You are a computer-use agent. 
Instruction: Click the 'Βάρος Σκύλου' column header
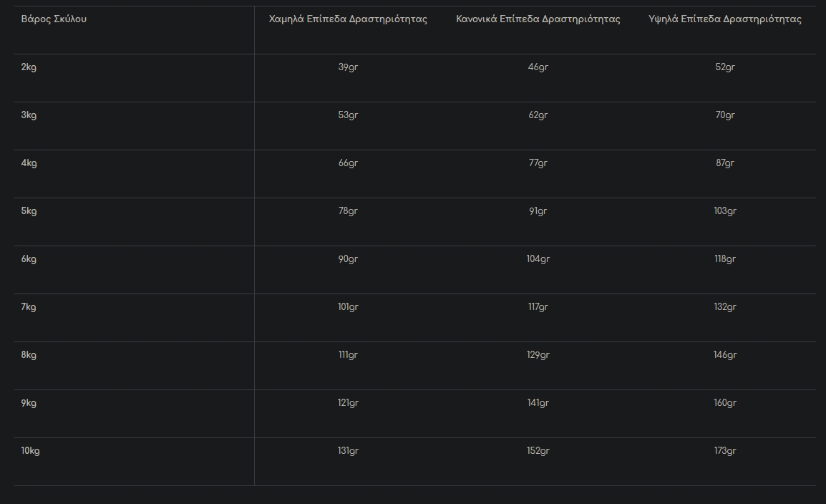point(54,19)
